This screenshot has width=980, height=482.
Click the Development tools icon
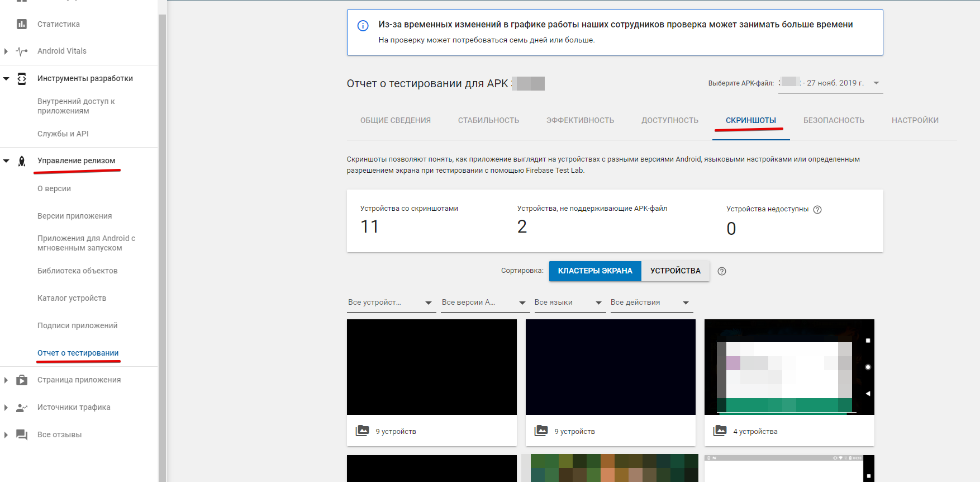(22, 79)
